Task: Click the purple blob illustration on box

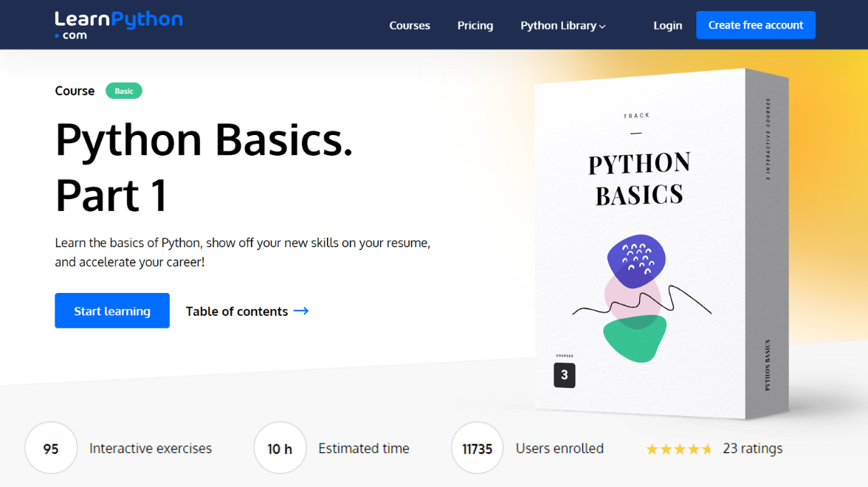Action: [x=636, y=261]
